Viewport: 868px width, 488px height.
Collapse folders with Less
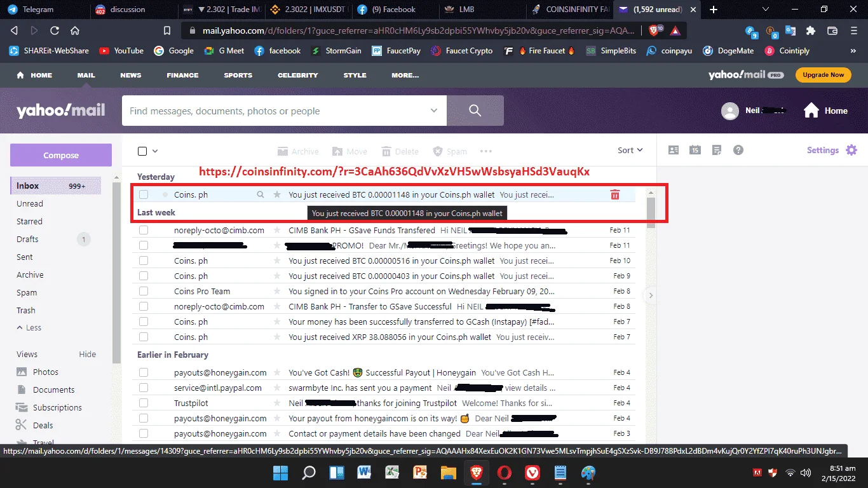coord(29,328)
